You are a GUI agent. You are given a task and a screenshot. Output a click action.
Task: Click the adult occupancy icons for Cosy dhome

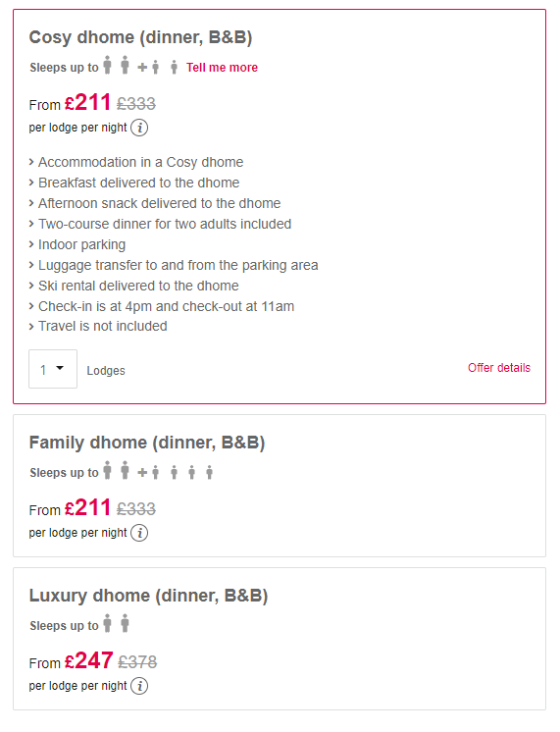(x=116, y=65)
